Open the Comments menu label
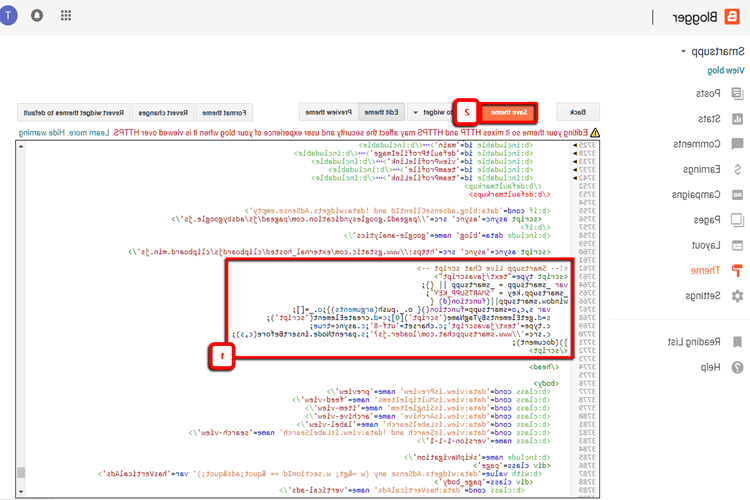This screenshot has width=750, height=500. 696,144
